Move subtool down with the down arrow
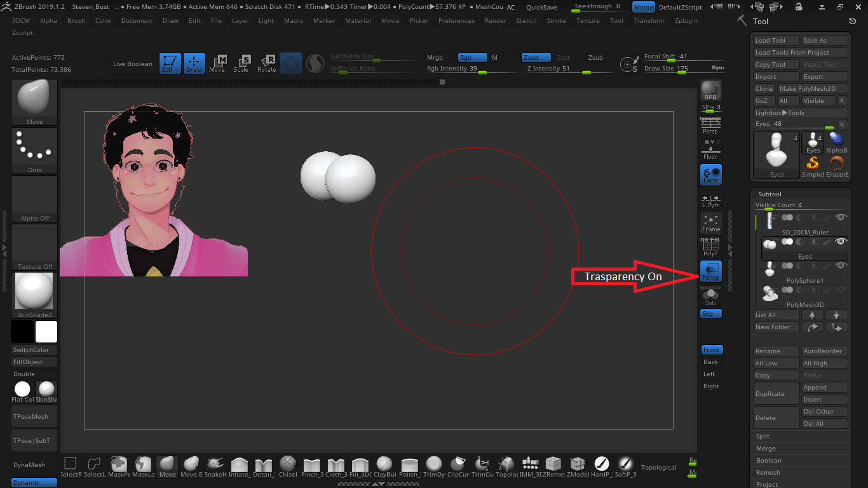The width and height of the screenshot is (868, 488). pos(836,315)
